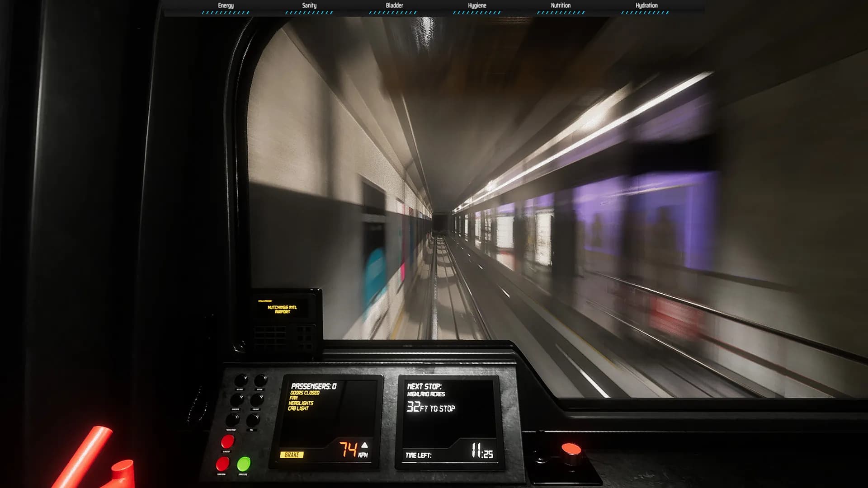Image resolution: width=868 pixels, height=488 pixels.
Task: Click the PASSENGERS: 0 counter on the console screen
Action: tap(314, 385)
